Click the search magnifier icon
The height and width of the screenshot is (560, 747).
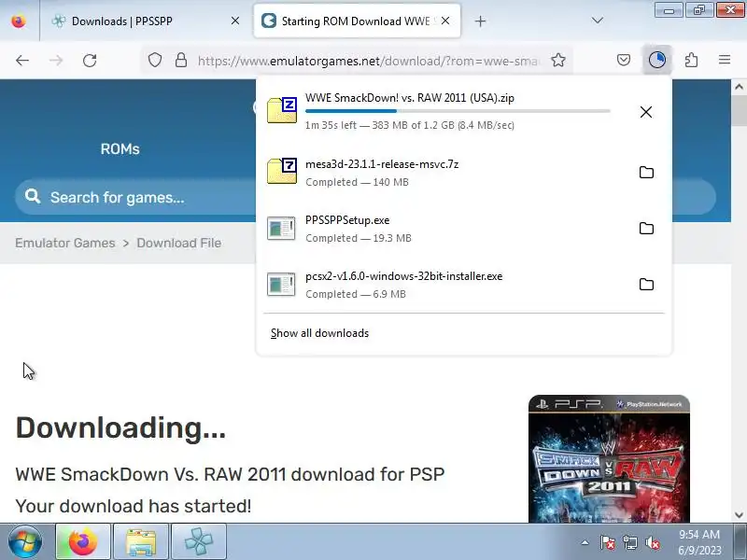33,196
